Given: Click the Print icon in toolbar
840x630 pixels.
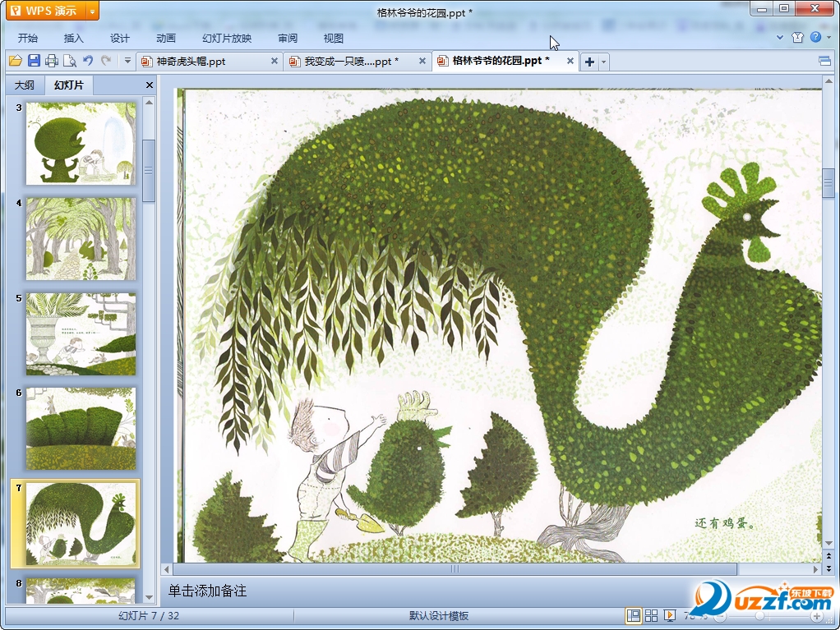Looking at the screenshot, I should 52,61.
